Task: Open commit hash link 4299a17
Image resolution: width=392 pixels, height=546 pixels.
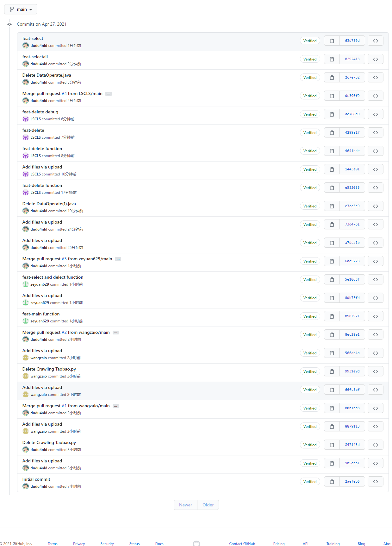Action: [x=352, y=133]
